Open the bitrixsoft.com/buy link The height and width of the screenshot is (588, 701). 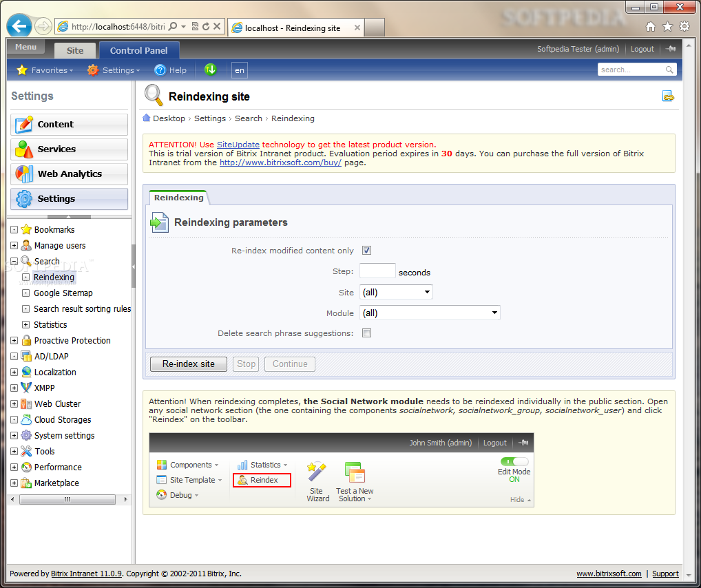(x=280, y=162)
